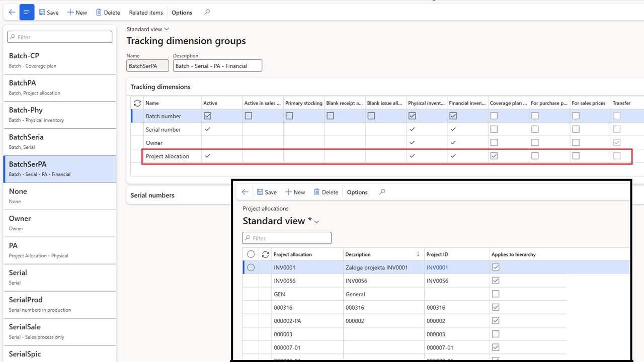Viewport: 644px width, 362px height.
Task: Toggle Physical inventory checkbox for Batch number
Action: (412, 116)
